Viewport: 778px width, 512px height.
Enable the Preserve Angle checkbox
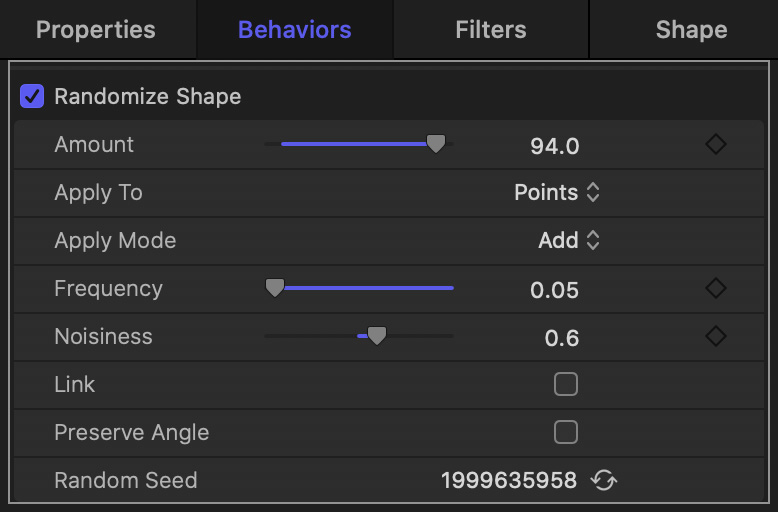[x=566, y=432]
